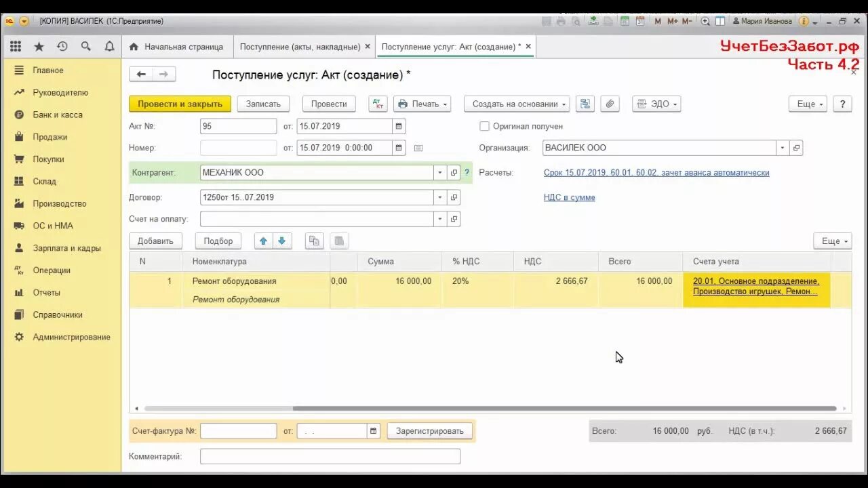Open the 20.01 Счета учета link
This screenshot has width=868, height=488.
(756, 286)
